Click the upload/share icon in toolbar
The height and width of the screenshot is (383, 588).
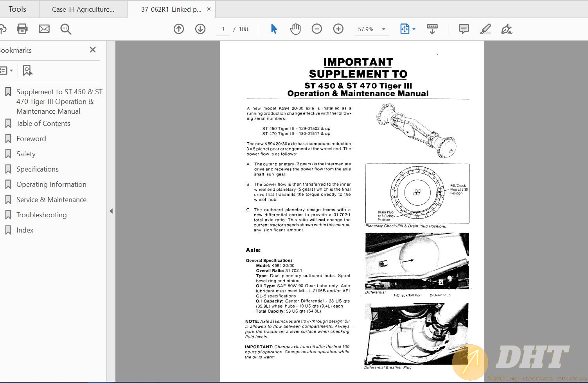[3, 29]
